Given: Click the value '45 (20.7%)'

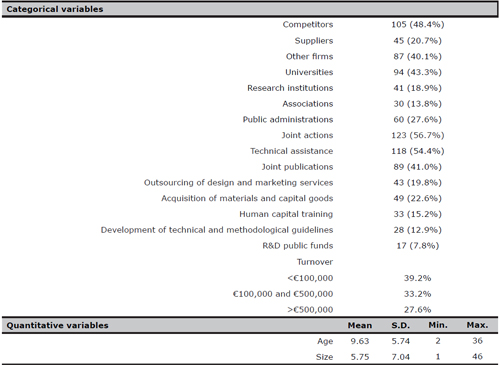Looking at the screenshot, I should (x=417, y=41).
